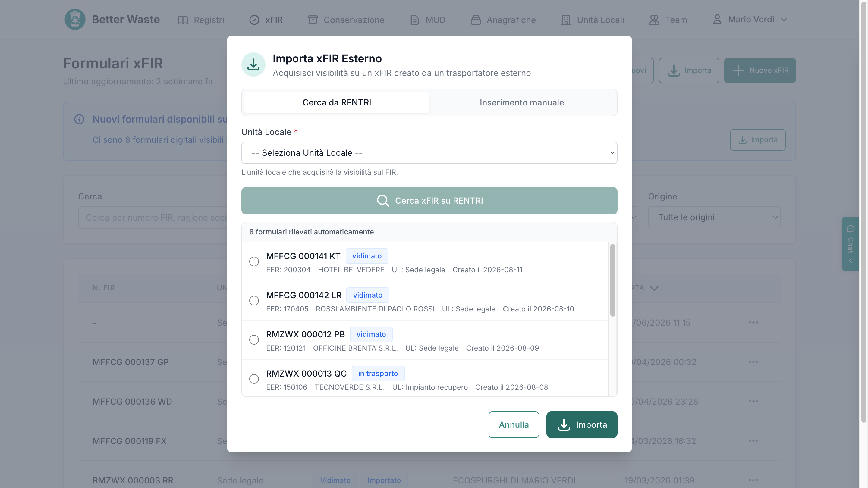Click the Better Waste recycling bin logo
The image size is (868, 488).
75,19
